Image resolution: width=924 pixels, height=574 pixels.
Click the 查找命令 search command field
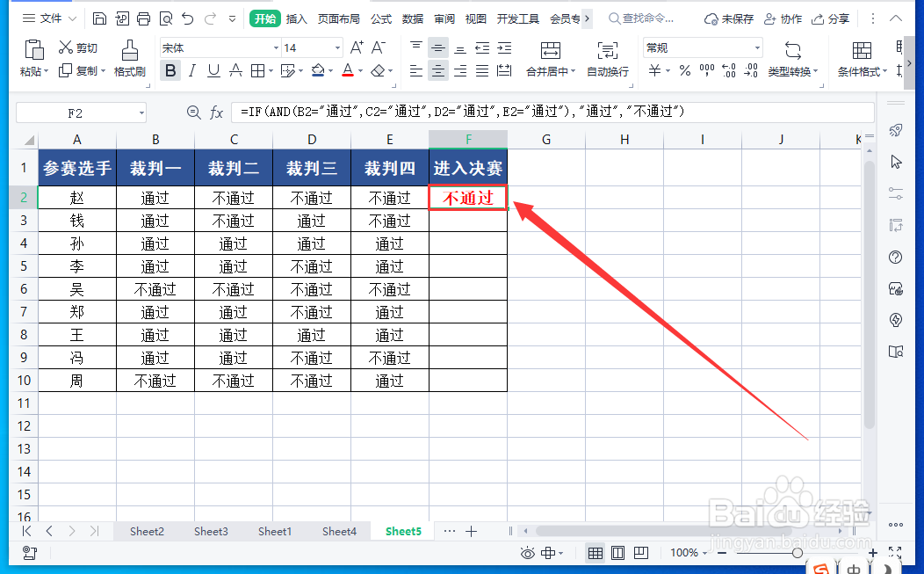pos(642,18)
